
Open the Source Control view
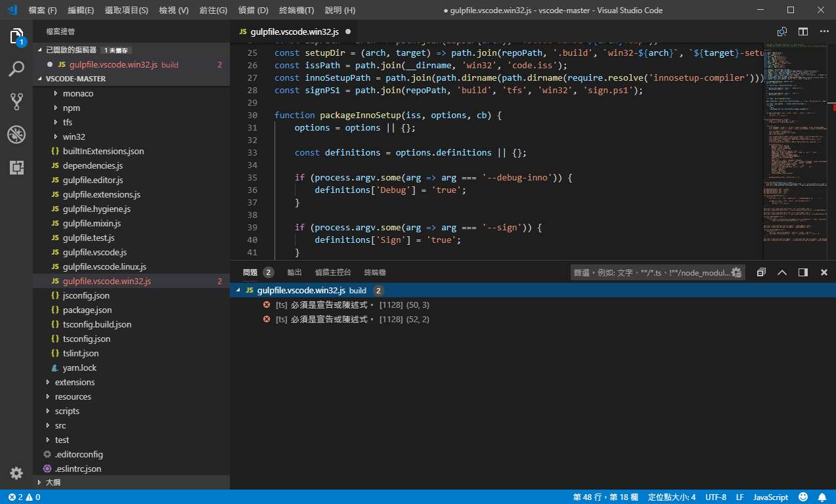16,102
